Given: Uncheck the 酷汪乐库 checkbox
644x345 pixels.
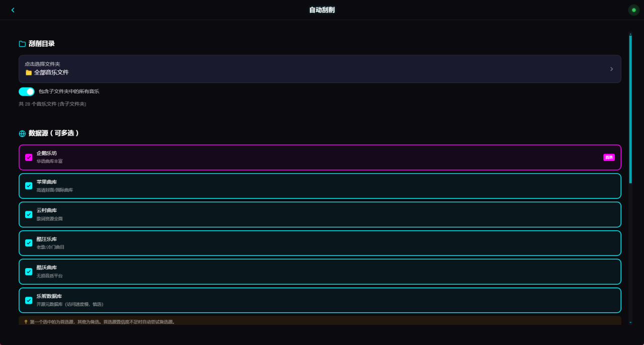Looking at the screenshot, I should [x=29, y=243].
